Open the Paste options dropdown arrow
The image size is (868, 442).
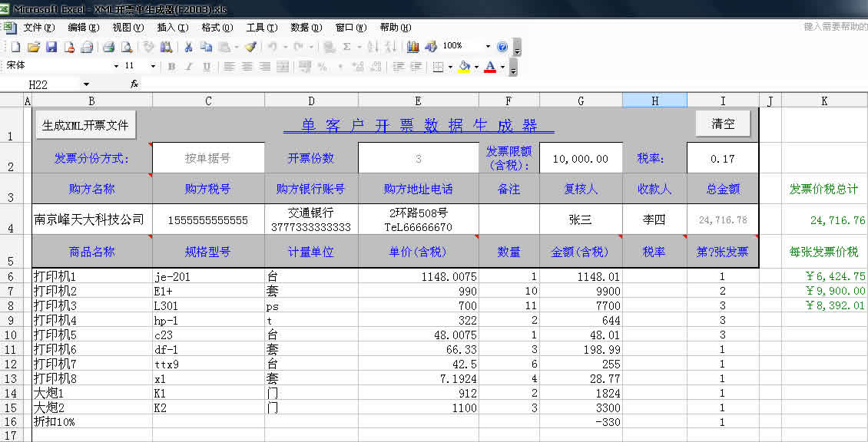click(x=237, y=47)
